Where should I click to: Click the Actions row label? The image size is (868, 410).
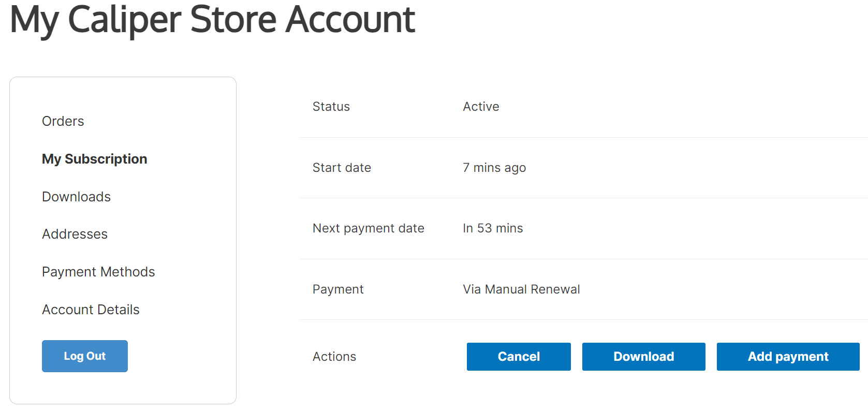pyautogui.click(x=334, y=357)
